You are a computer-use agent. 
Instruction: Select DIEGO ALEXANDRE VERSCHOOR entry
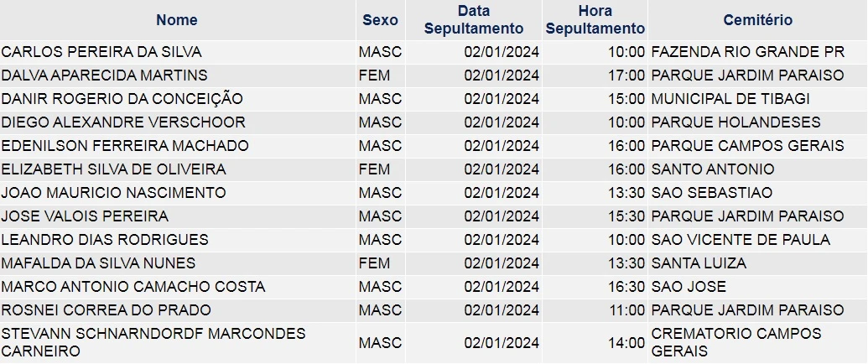tap(123, 122)
